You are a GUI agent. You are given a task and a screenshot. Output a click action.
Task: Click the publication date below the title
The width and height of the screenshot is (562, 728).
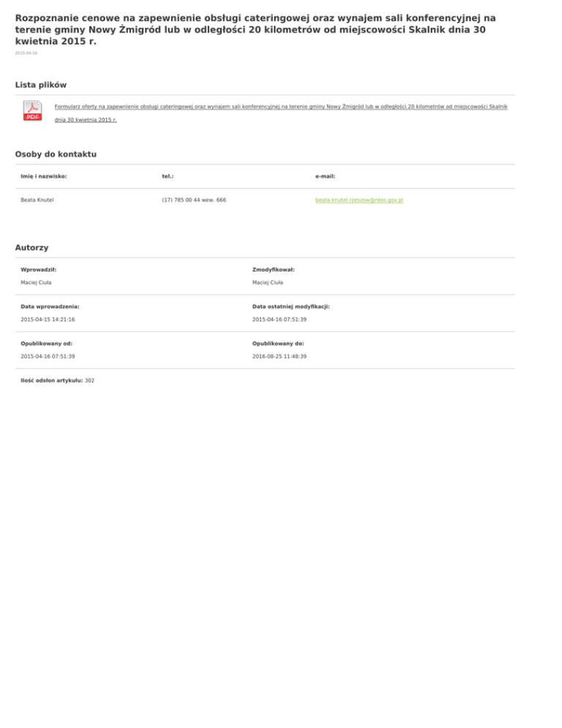(26, 53)
